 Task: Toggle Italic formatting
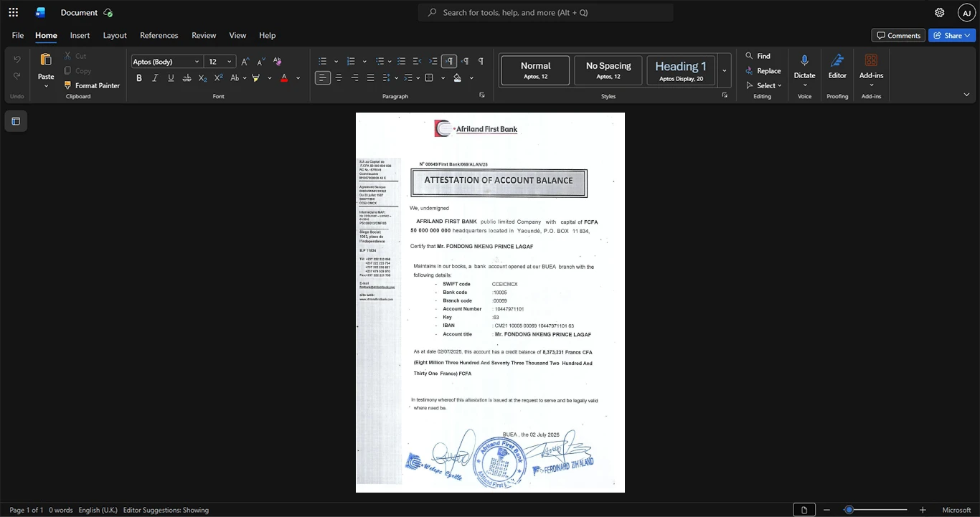tap(155, 77)
